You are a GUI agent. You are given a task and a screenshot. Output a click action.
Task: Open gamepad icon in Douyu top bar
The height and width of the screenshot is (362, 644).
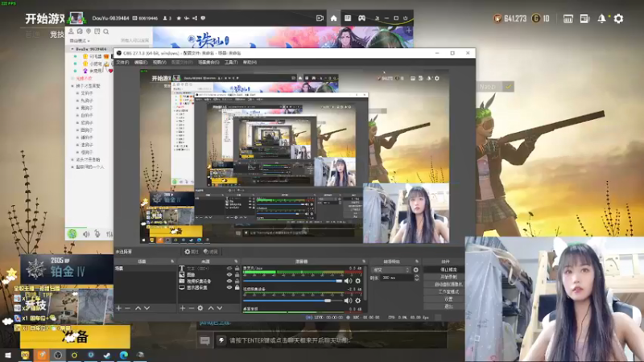[361, 18]
